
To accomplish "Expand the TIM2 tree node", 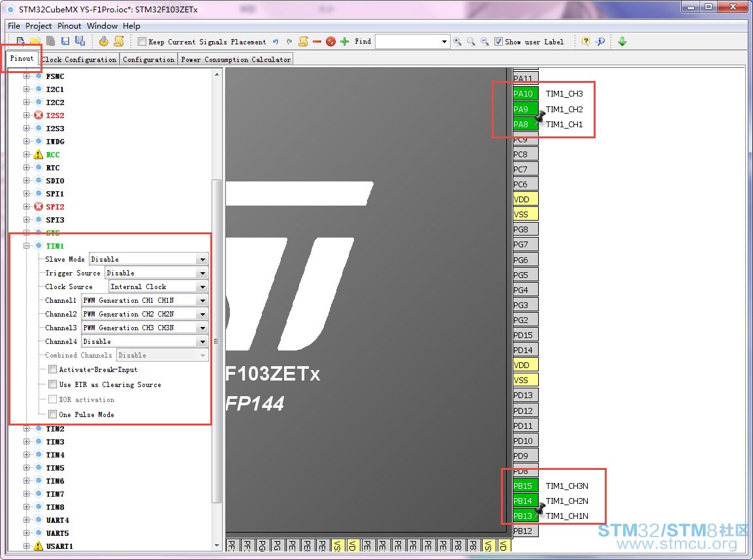I will click(x=27, y=429).
